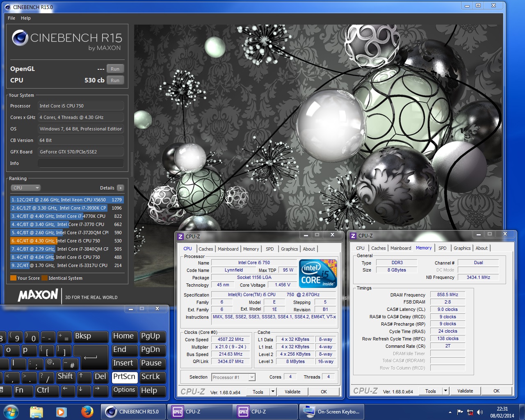The image size is (525, 420).
Task: Click Validate in right CPU-Z window
Action: tap(465, 391)
